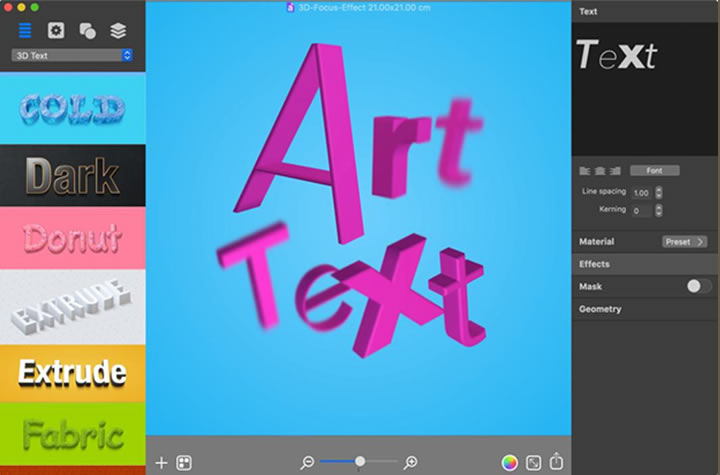Click the text preview editing area
This screenshot has height=475, width=720.
pyautogui.click(x=645, y=89)
